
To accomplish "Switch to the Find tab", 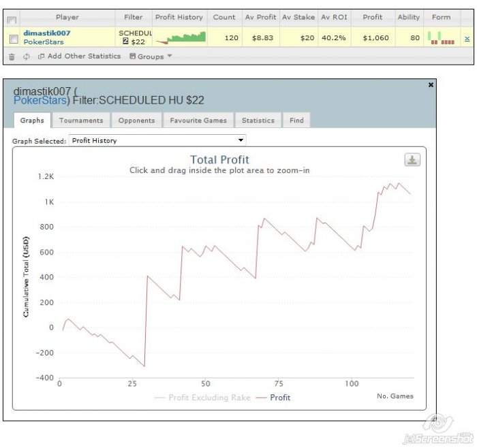I will [296, 121].
